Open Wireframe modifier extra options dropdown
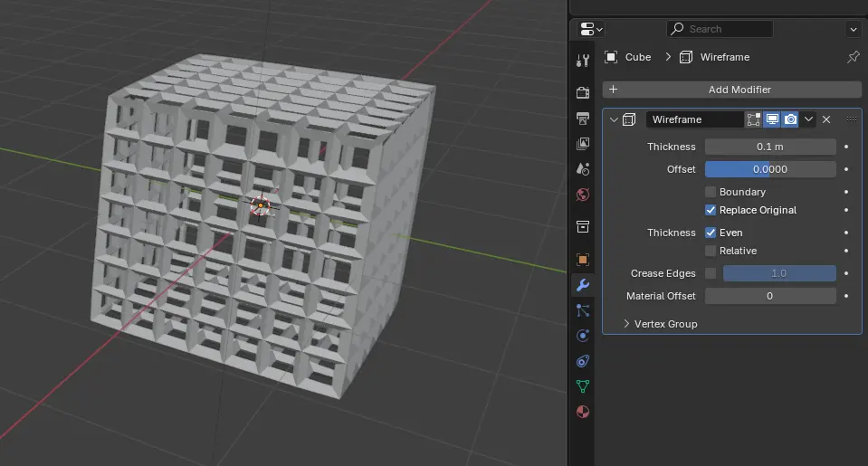The height and width of the screenshot is (466, 868). coord(808,119)
